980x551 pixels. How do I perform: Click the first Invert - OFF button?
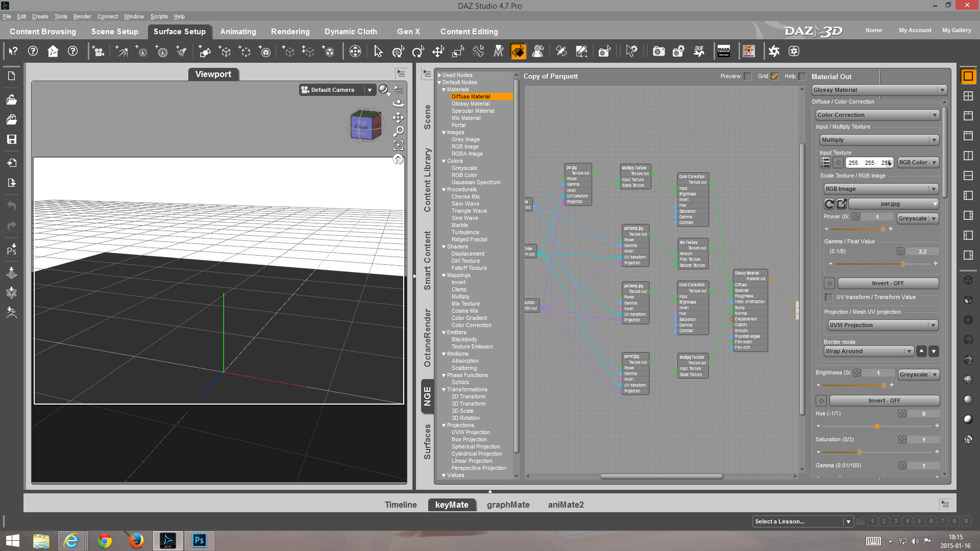point(887,284)
